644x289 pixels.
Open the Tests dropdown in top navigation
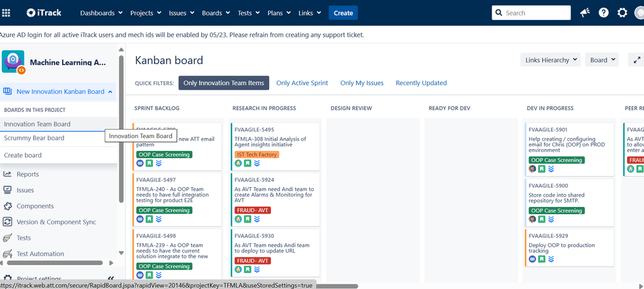(249, 13)
